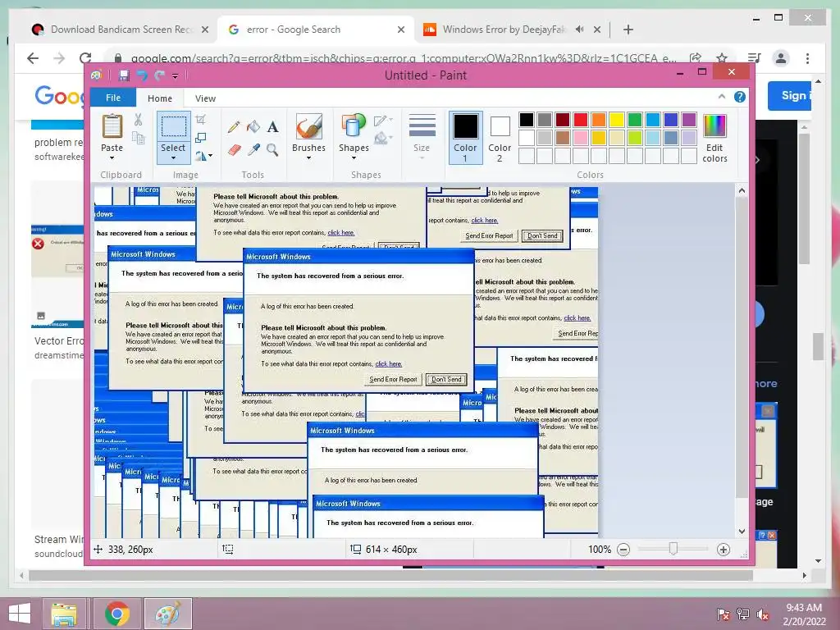Expand the Paste dropdown arrow
The height and width of the screenshot is (630, 840).
point(112,158)
